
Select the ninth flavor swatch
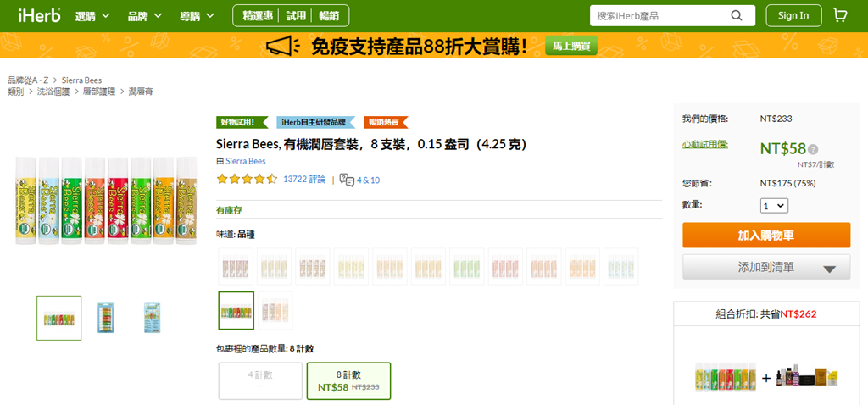coord(544,266)
